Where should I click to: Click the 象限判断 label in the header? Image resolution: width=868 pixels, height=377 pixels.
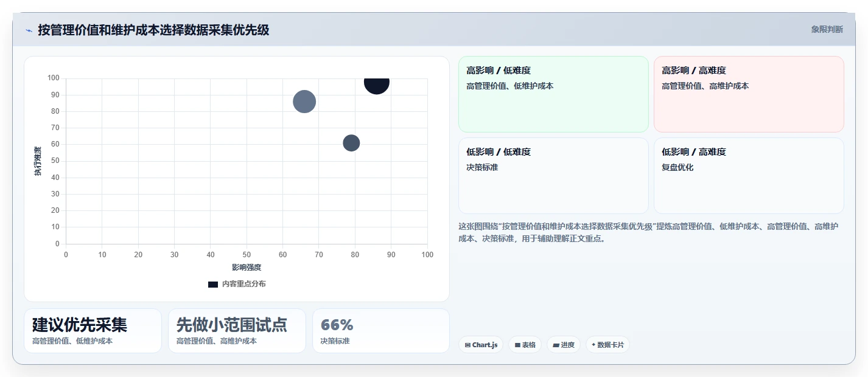point(827,29)
